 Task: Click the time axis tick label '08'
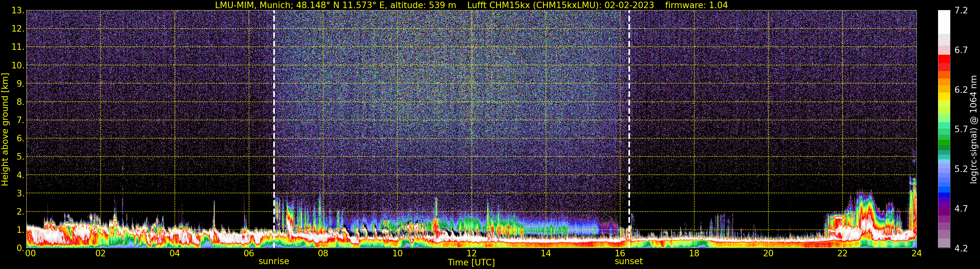coord(323,253)
